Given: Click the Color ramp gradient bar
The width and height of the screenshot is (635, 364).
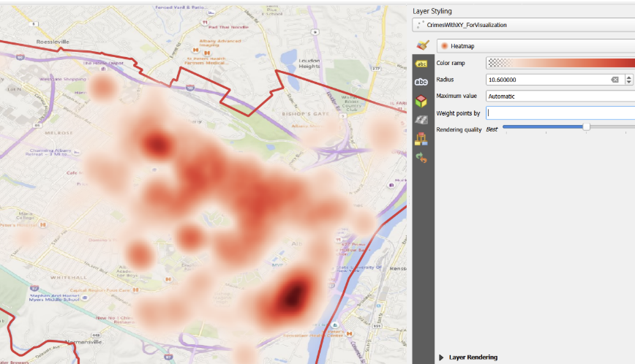Looking at the screenshot, I should [x=560, y=63].
